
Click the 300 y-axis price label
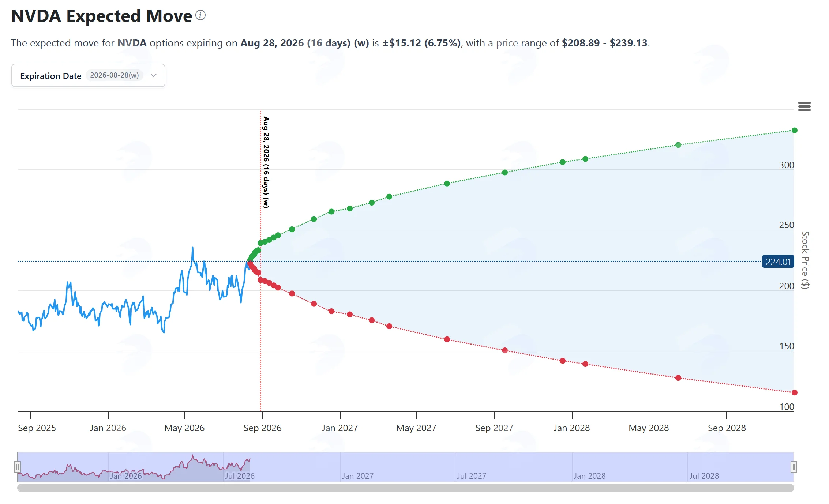(x=787, y=165)
